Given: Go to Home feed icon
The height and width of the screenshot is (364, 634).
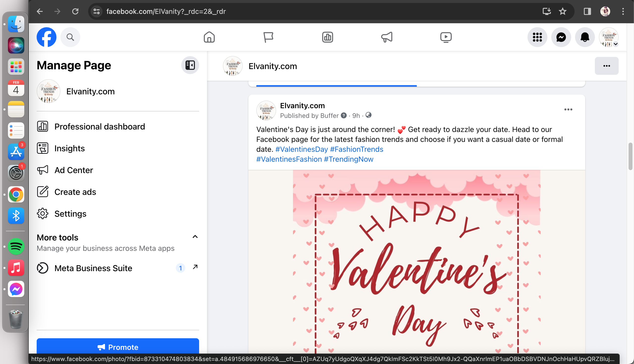Looking at the screenshot, I should (209, 37).
